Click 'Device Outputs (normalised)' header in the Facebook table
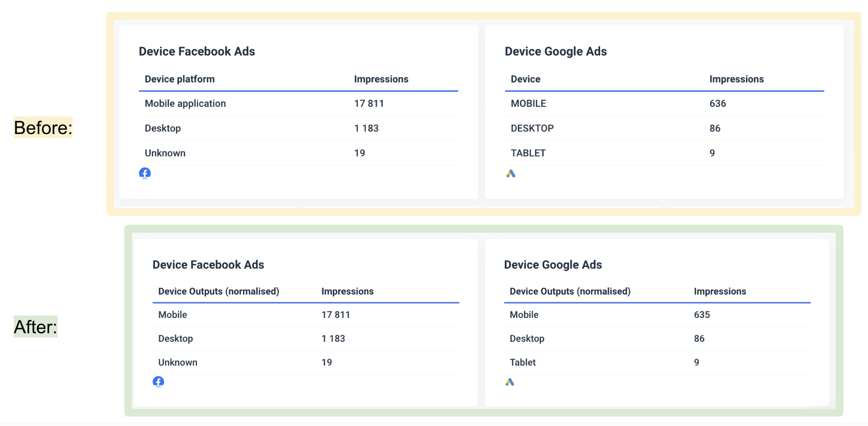Image resolution: width=868 pixels, height=426 pixels. pos(218,291)
